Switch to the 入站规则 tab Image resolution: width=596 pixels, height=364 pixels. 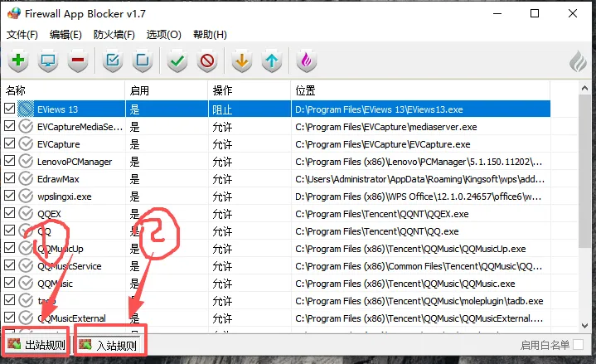(108, 345)
